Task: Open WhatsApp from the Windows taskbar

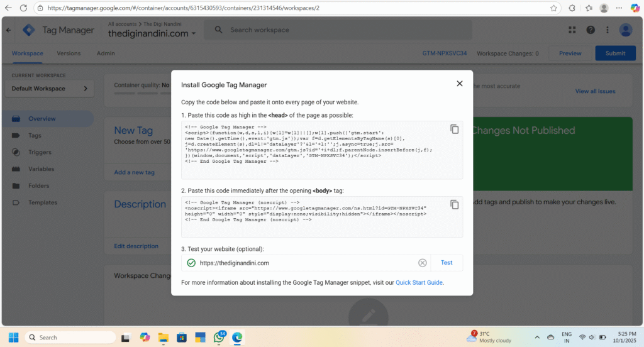Action: tap(219, 338)
